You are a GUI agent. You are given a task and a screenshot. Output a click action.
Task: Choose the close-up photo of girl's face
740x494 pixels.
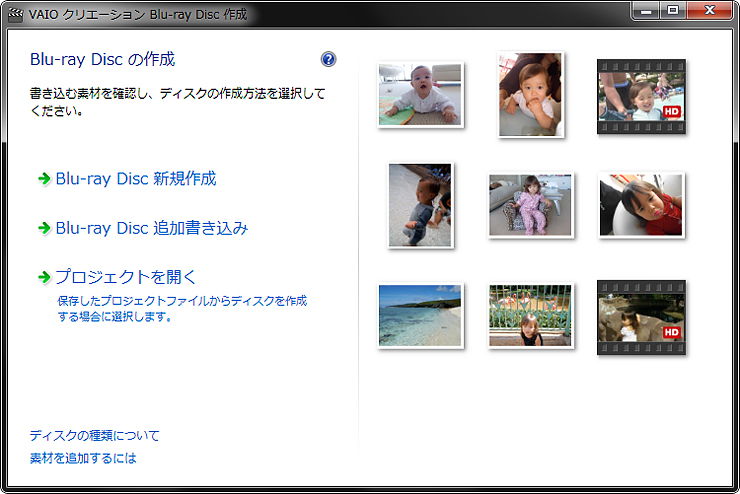pos(641,205)
